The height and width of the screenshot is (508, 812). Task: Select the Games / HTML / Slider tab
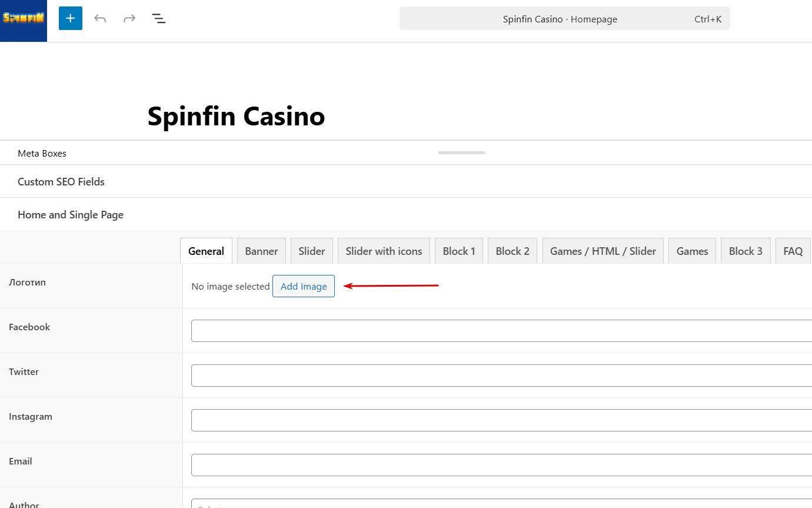pyautogui.click(x=603, y=251)
